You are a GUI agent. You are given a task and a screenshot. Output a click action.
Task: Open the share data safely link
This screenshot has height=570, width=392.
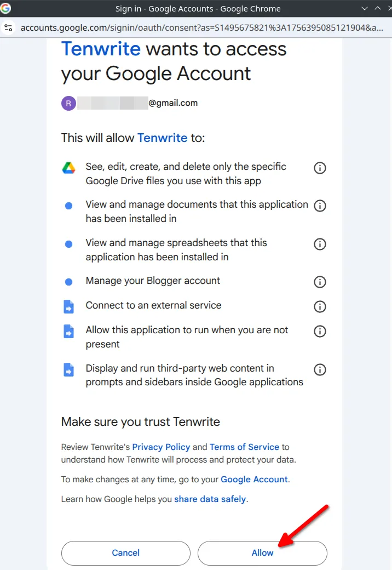pos(211,499)
